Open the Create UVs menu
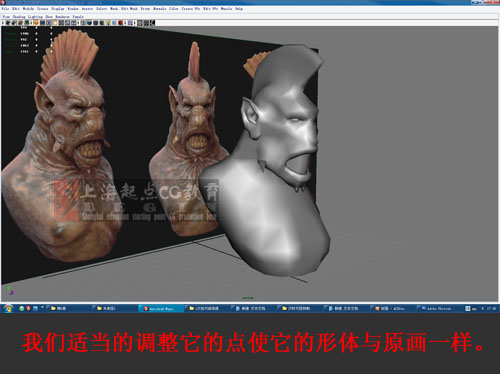The image size is (500, 374). (191, 9)
